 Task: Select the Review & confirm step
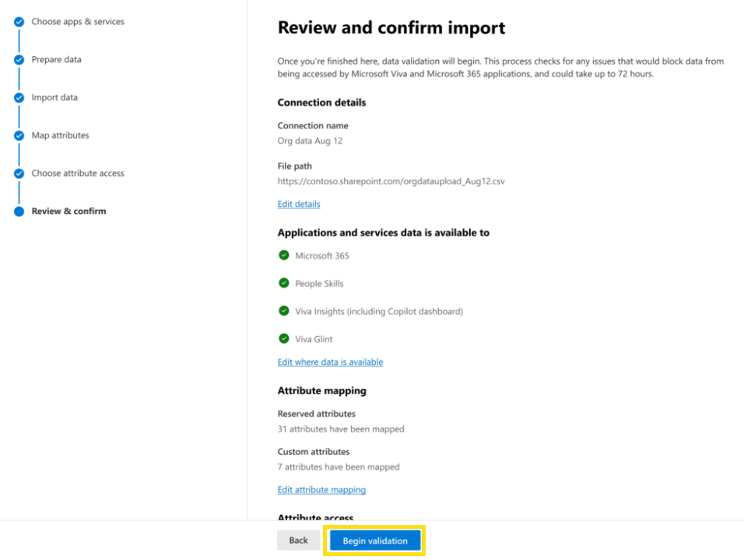tap(68, 212)
